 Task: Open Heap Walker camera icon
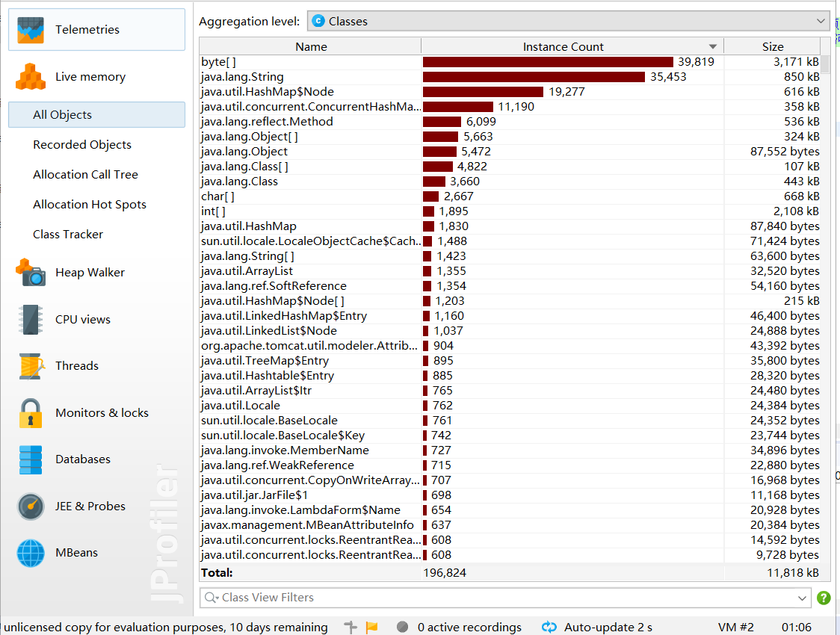point(31,273)
